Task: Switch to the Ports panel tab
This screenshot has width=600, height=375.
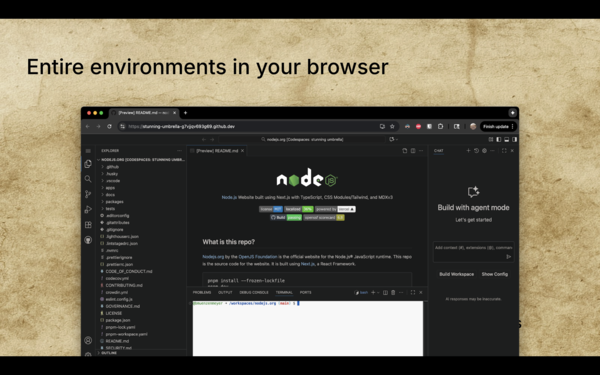Action: pos(305,292)
